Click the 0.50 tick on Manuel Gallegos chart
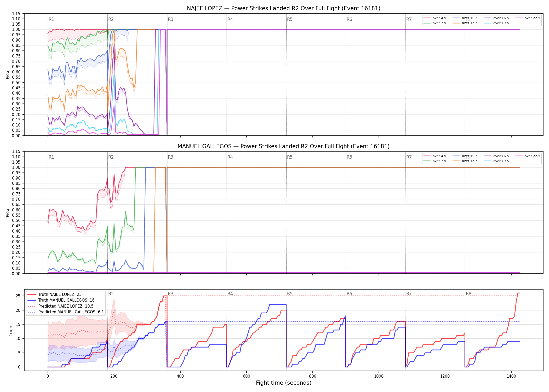549x392 pixels. click(x=16, y=221)
